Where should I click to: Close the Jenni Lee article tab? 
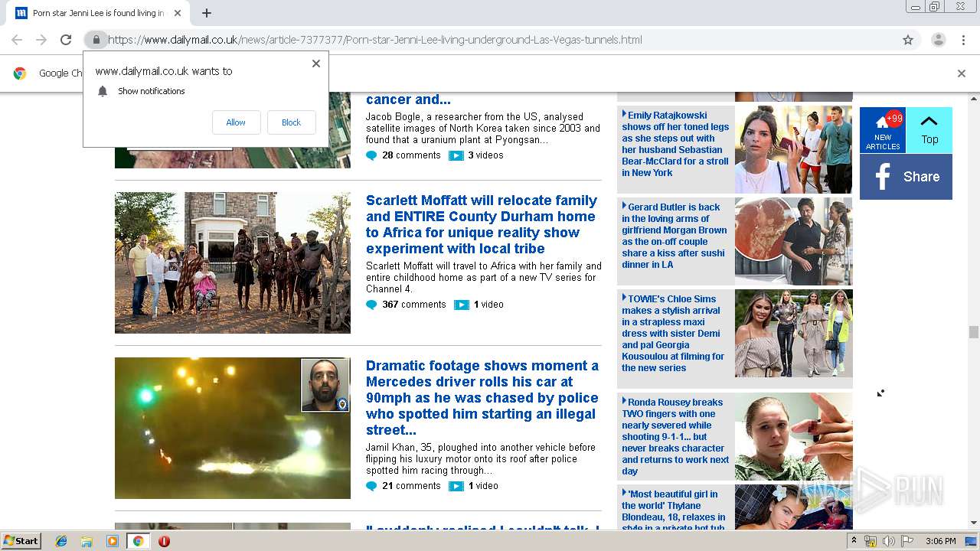[x=178, y=13]
